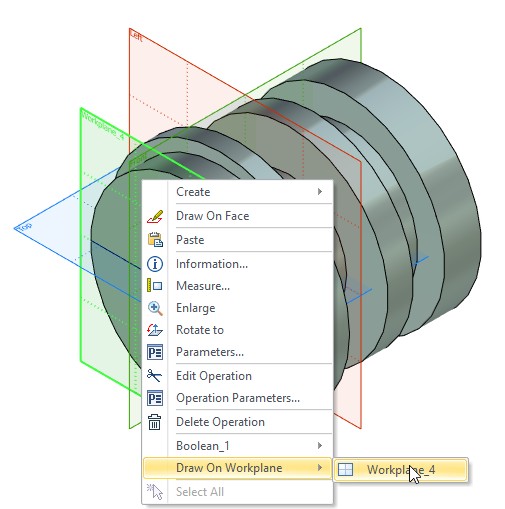The image size is (505, 509).
Task: Expand the Boolean_1 submenu arrow
Action: 320,445
